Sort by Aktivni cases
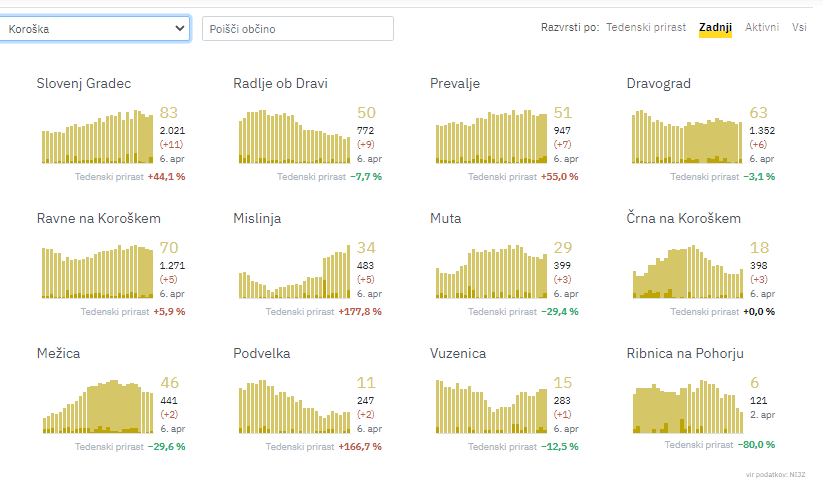 762,27
